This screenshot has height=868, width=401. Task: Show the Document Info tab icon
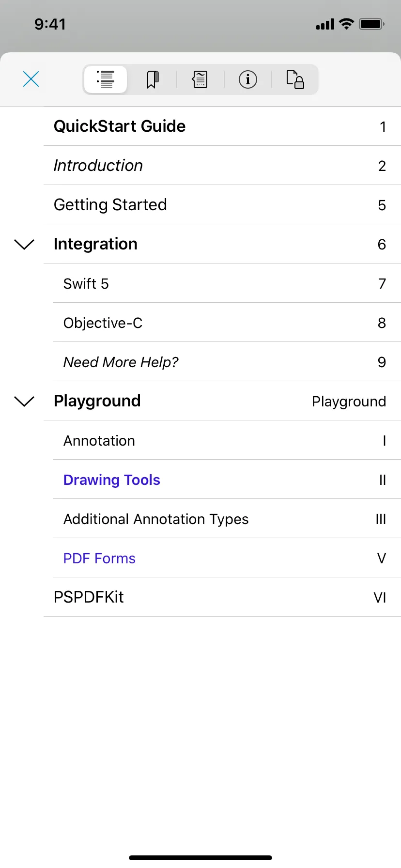pyautogui.click(x=247, y=79)
